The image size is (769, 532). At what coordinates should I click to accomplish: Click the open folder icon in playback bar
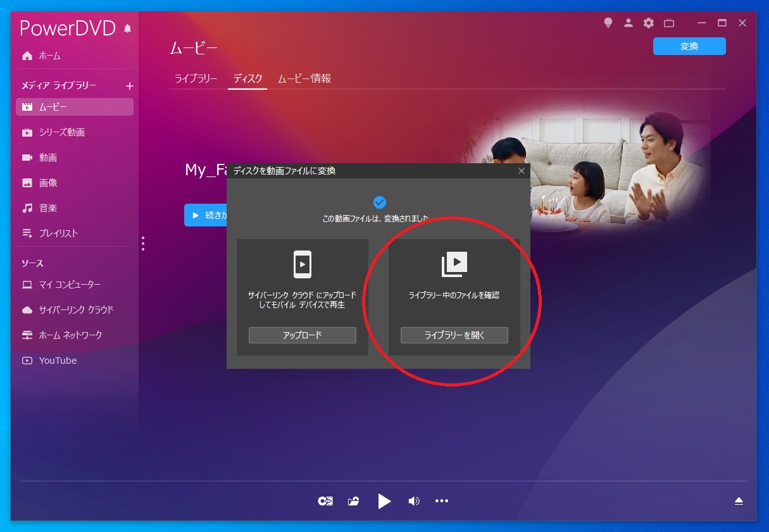pyautogui.click(x=354, y=501)
